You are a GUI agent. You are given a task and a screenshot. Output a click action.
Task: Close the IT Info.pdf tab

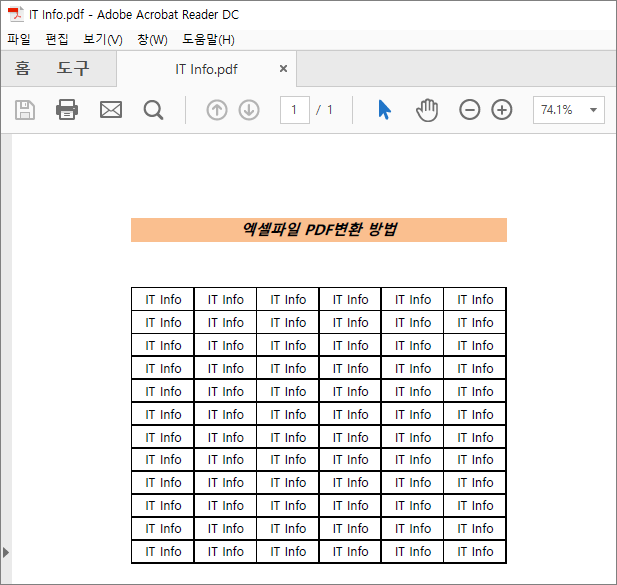(x=283, y=69)
